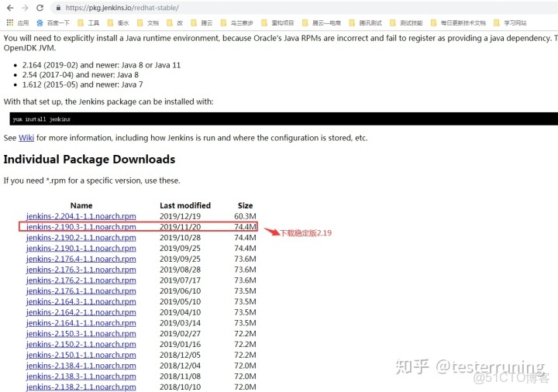Screen dimensions: 558x392
Task: Download jenkins-2.190.1-1.1.noarch.rpm
Action: [x=81, y=248]
